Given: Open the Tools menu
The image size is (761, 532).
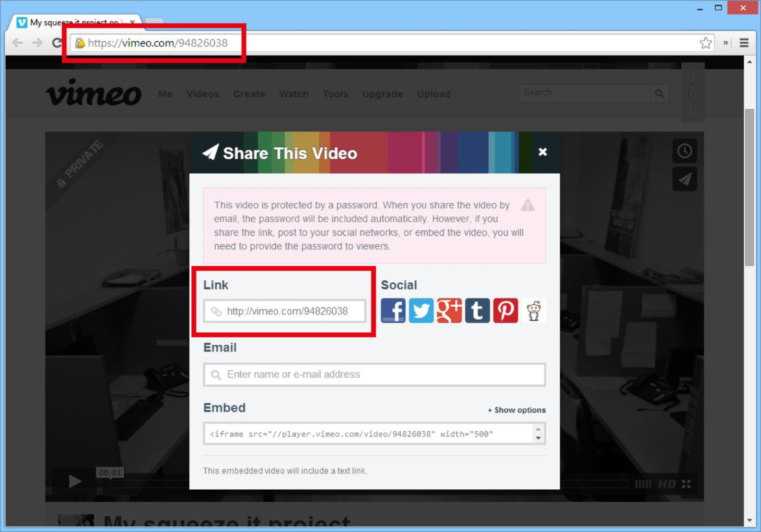Looking at the screenshot, I should pyautogui.click(x=336, y=94).
